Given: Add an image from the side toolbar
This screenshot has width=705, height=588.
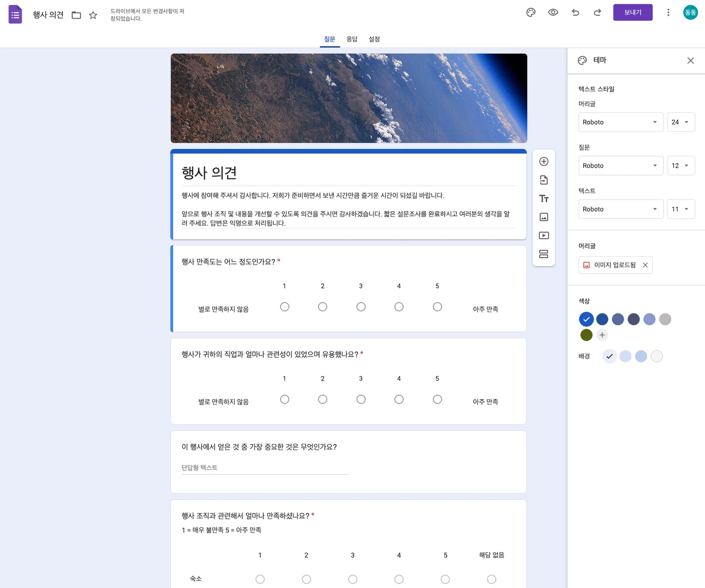Looking at the screenshot, I should [544, 217].
